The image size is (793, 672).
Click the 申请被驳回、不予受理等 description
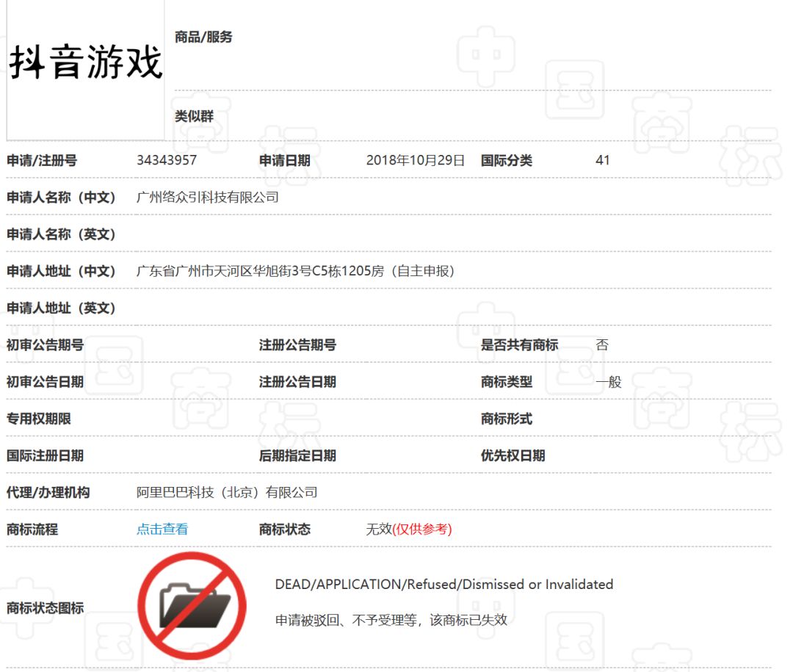pos(391,620)
